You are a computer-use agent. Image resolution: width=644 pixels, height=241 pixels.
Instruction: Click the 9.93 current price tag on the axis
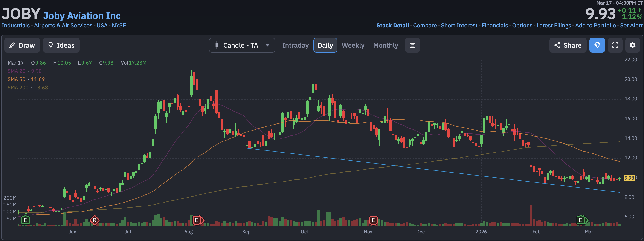pos(629,178)
